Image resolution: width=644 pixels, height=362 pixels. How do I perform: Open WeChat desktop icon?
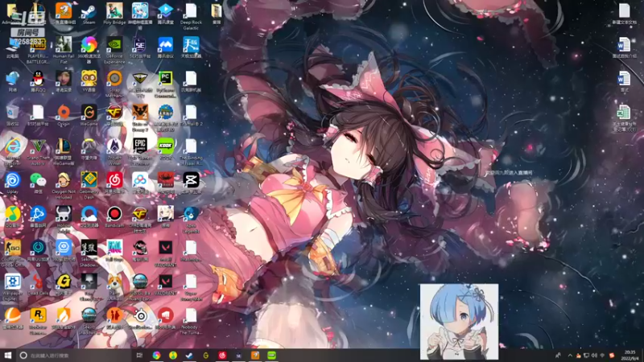coord(38,183)
